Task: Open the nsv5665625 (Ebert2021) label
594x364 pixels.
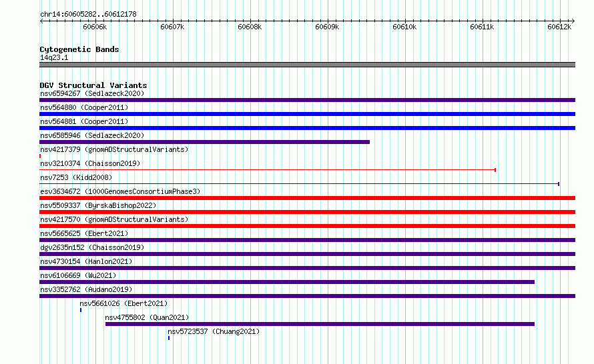Action: point(84,233)
